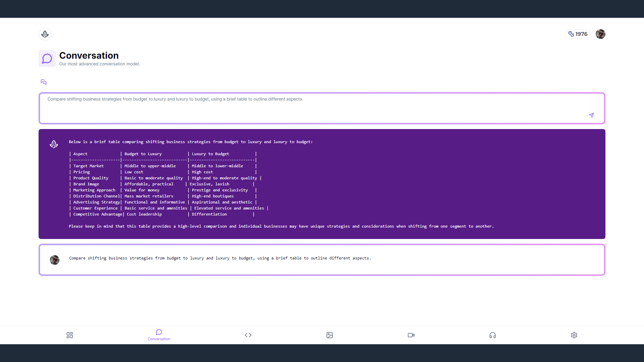Click the AI response table text block
This screenshot has width=644, height=362.
pyautogui.click(x=168, y=184)
